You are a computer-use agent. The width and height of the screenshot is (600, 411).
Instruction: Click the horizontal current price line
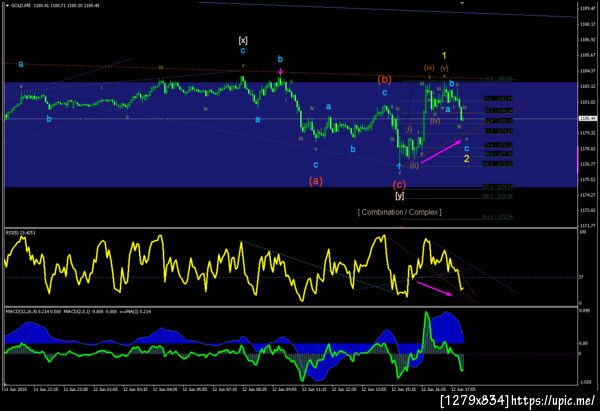(x=291, y=119)
